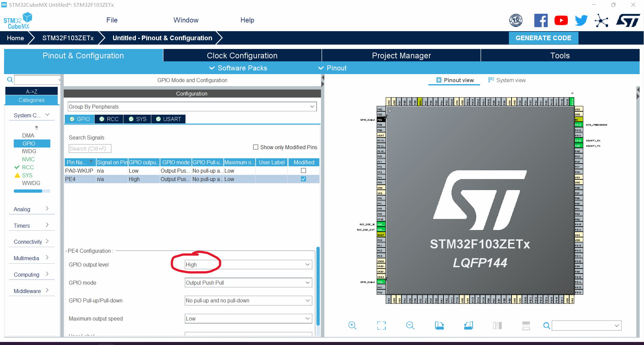644x345 pixels.
Task: Select RCC_OSC_IN pin on chip
Action: coord(381,224)
